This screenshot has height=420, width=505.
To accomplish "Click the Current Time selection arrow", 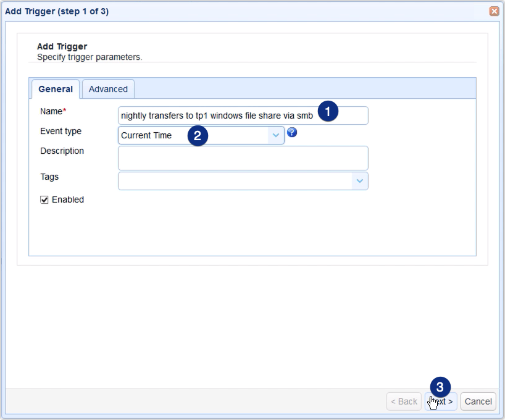I will point(276,135).
